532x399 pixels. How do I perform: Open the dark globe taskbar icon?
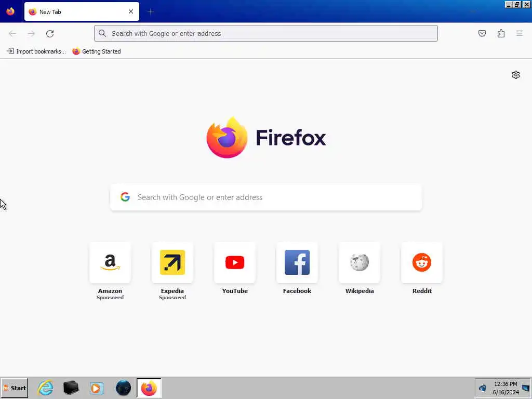click(123, 388)
